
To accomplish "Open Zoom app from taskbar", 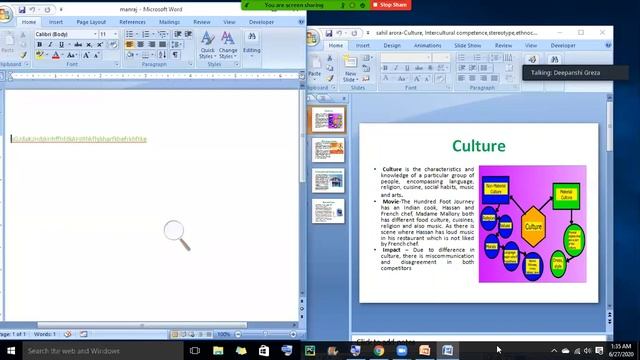I will (402, 351).
